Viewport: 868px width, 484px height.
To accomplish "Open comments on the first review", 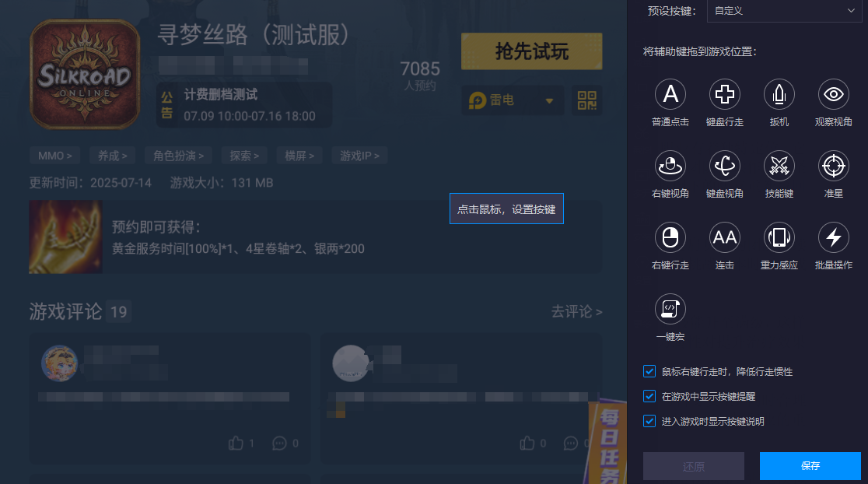I will click(279, 443).
